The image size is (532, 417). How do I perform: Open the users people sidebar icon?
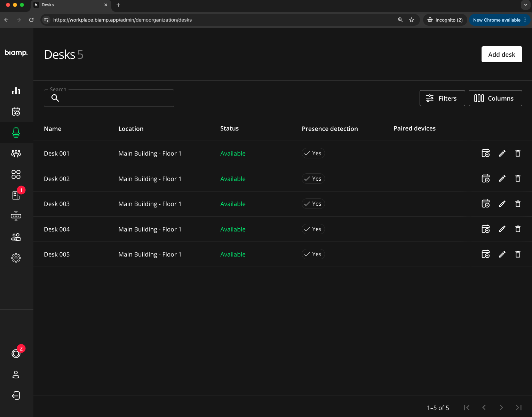click(x=16, y=237)
